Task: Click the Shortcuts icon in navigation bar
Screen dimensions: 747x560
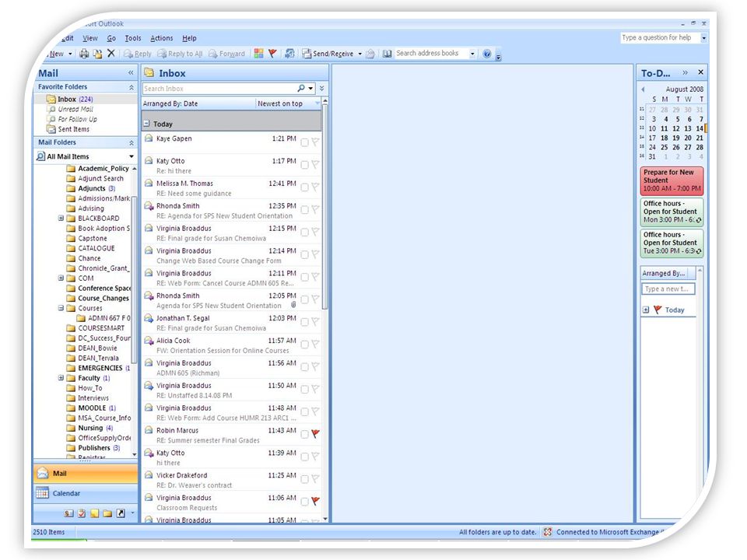Action: coord(121,513)
